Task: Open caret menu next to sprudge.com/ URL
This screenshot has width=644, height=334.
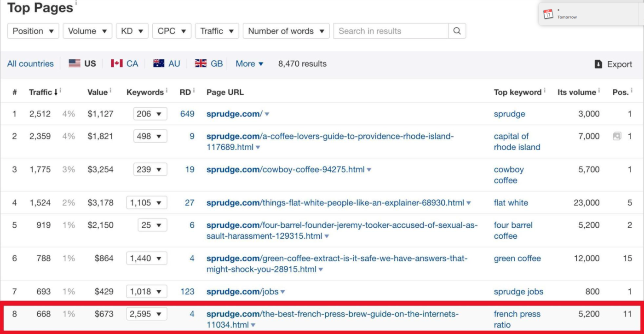Action: click(x=267, y=114)
